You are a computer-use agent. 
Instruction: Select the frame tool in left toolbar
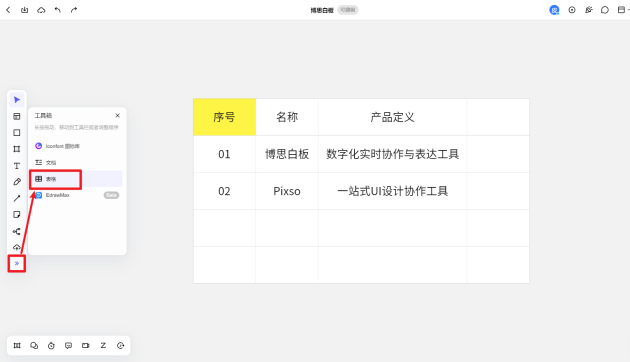pos(17,149)
